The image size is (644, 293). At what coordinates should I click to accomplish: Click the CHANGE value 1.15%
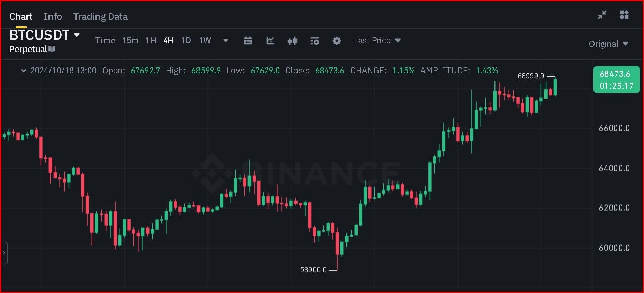coord(404,70)
